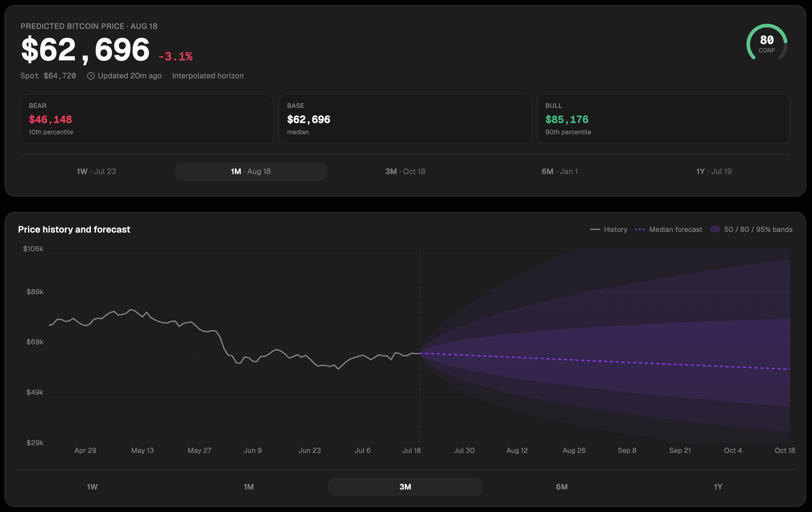Click the median label under BASE
The height and width of the screenshot is (512, 812).
click(298, 132)
